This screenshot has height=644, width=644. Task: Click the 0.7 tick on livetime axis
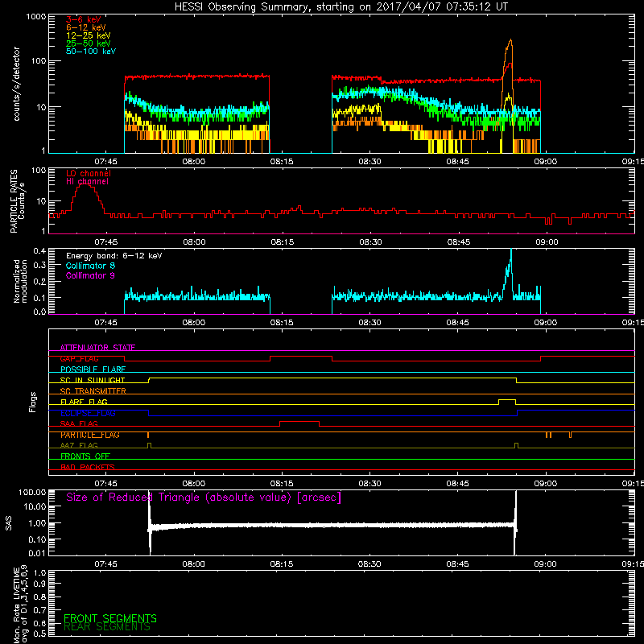pos(41,610)
